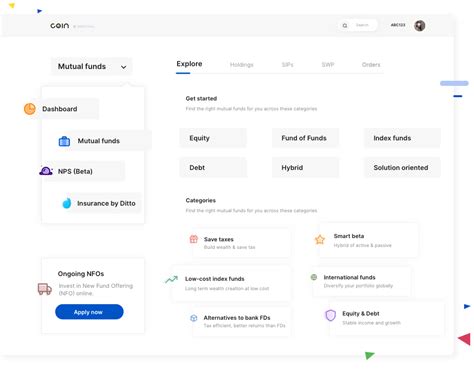The width and height of the screenshot is (474, 370).
Task: Expand the Mutual funds dropdown chevron
Action: (x=123, y=67)
